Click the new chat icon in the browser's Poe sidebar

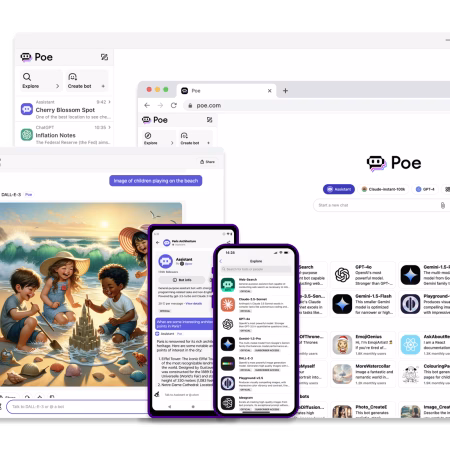pyautogui.click(x=209, y=120)
